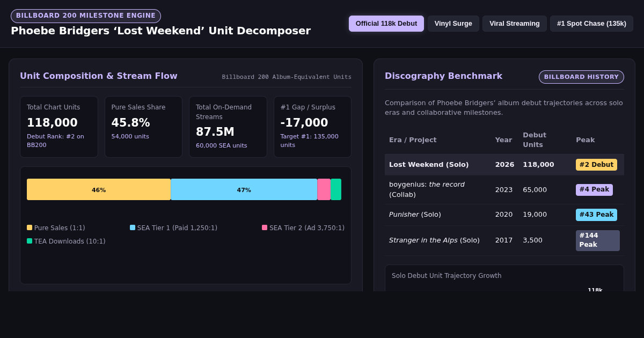This screenshot has width=644, height=338.
Task: Click the yellow Pure Sales 46% bar segment
Action: pyautogui.click(x=99, y=189)
